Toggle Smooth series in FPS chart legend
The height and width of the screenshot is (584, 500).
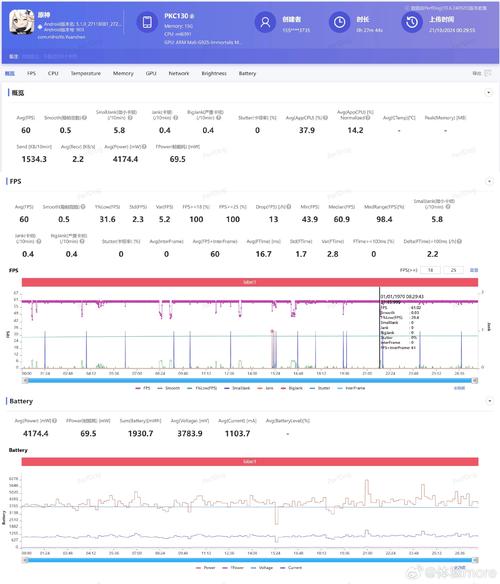coord(168,388)
